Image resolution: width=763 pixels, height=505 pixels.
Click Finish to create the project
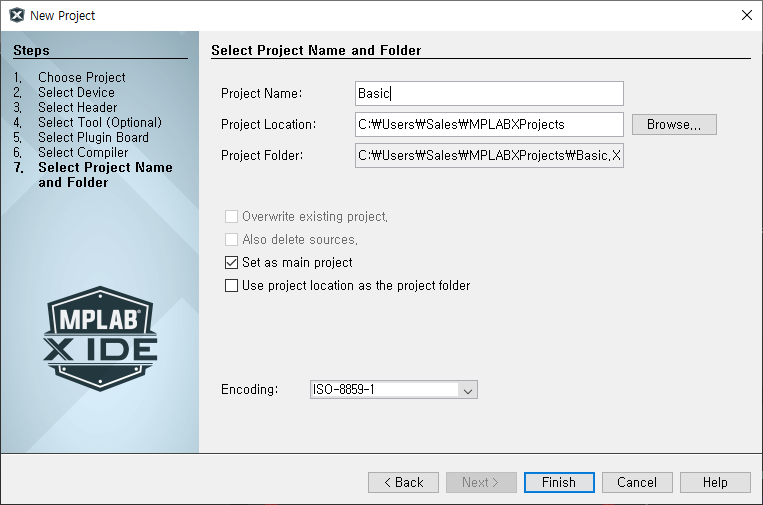point(559,483)
